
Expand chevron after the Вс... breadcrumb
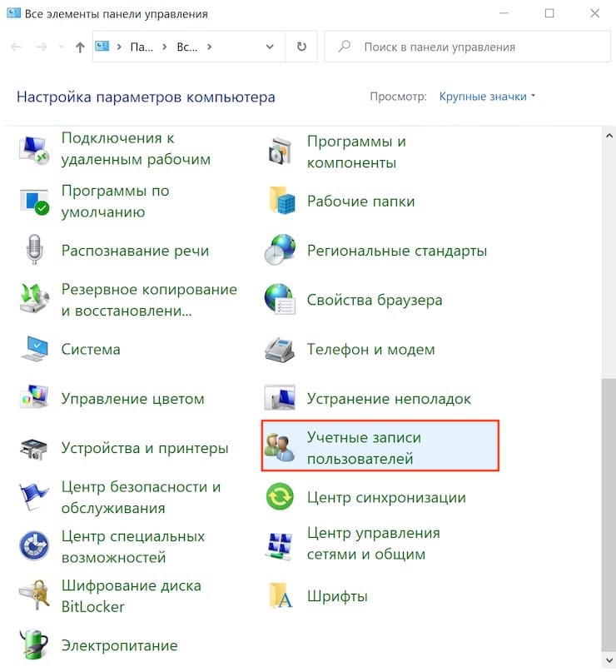pyautogui.click(x=209, y=47)
